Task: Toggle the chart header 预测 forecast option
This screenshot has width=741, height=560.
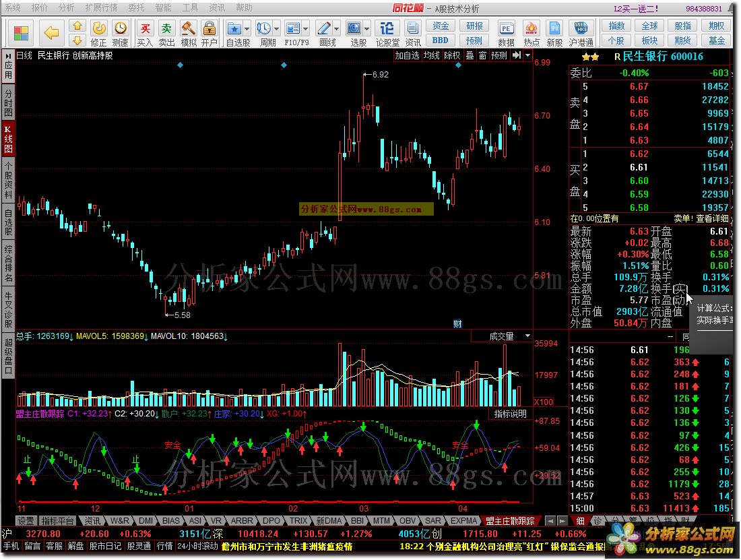Action: click(499, 55)
